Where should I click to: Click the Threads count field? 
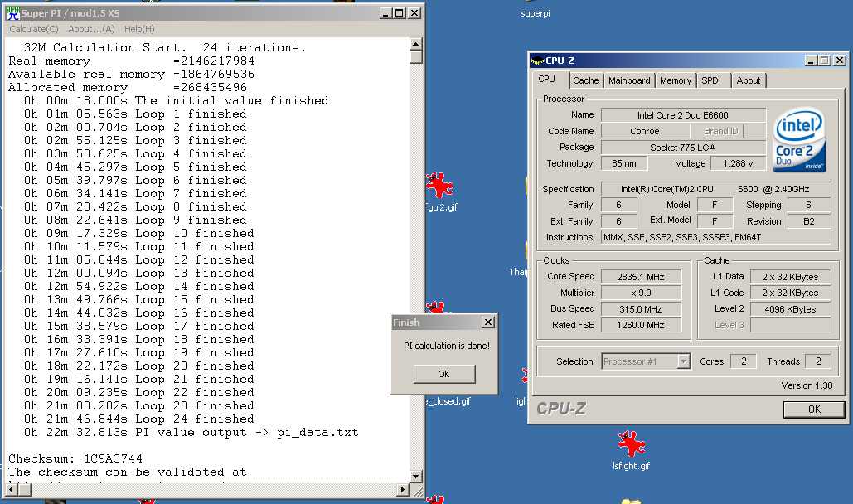click(817, 361)
